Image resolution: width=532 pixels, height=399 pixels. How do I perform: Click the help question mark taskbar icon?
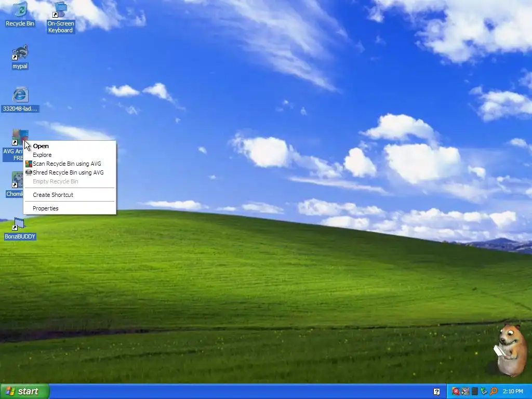coord(436,392)
